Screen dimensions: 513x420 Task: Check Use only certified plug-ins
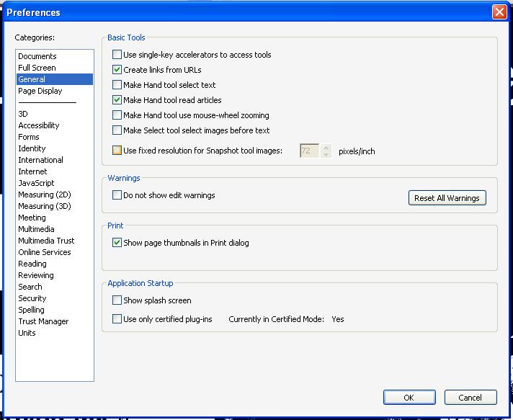117,319
